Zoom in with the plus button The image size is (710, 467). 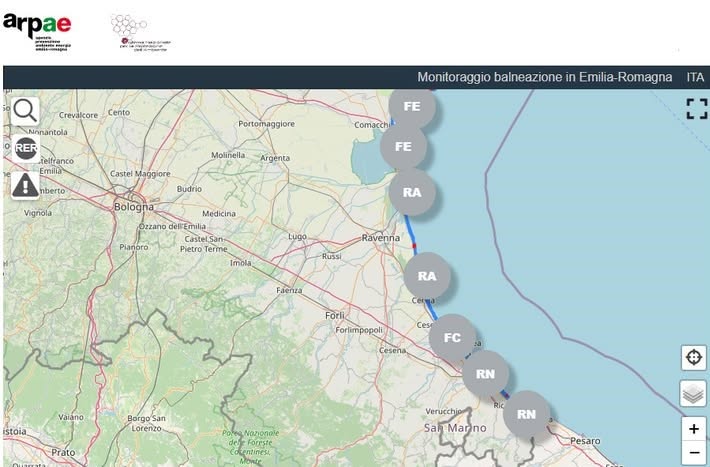click(x=694, y=428)
